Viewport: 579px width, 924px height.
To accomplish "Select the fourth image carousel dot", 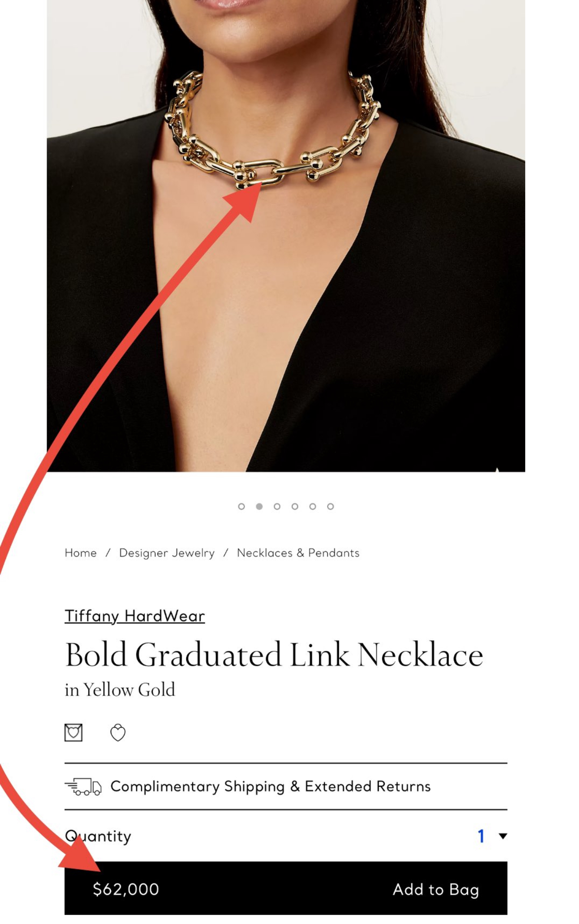I will [x=295, y=507].
